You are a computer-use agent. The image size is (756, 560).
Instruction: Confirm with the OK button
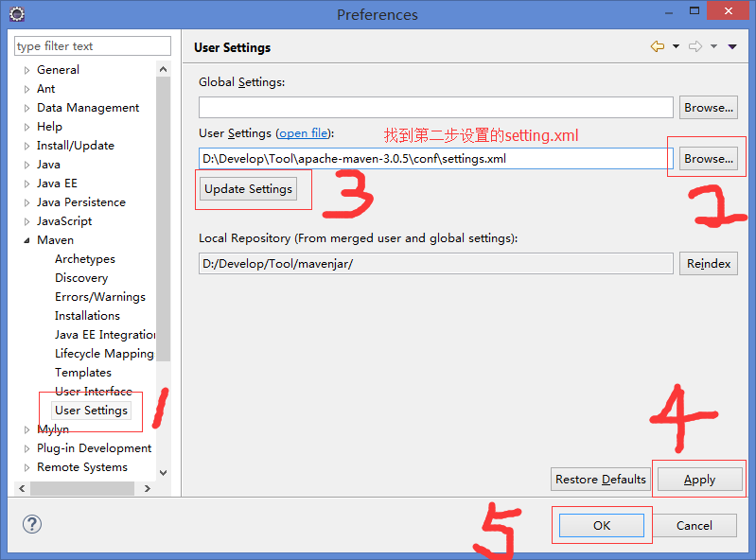click(x=602, y=525)
